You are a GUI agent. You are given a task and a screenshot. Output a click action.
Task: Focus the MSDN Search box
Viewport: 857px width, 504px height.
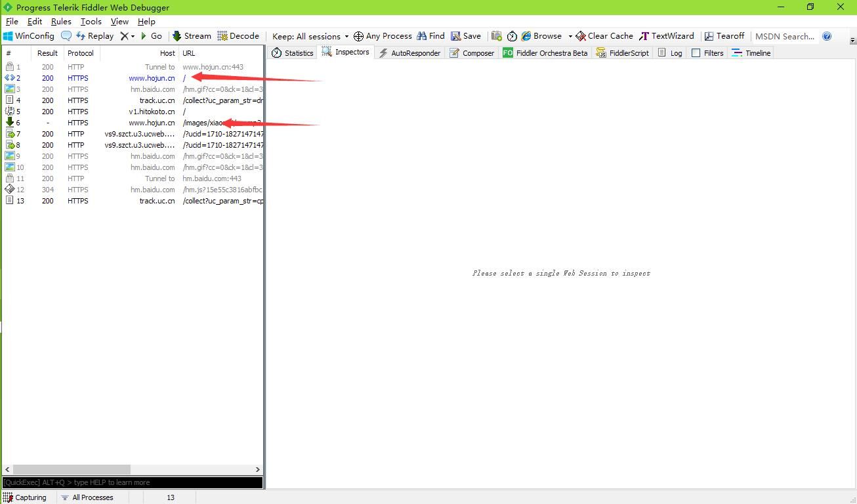pyautogui.click(x=785, y=36)
